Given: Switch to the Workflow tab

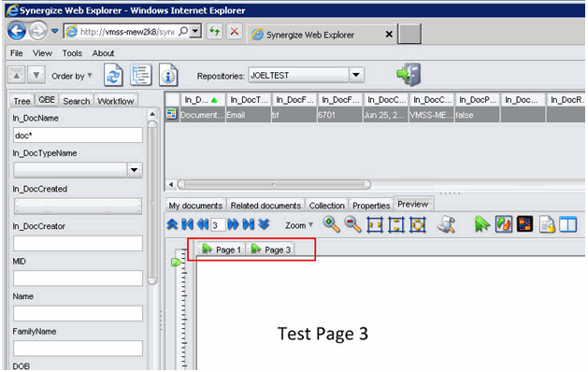Looking at the screenshot, I should pyautogui.click(x=116, y=101).
